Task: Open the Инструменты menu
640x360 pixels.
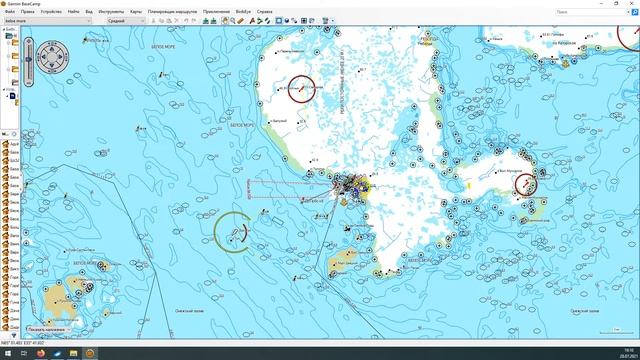Action: tap(111, 12)
